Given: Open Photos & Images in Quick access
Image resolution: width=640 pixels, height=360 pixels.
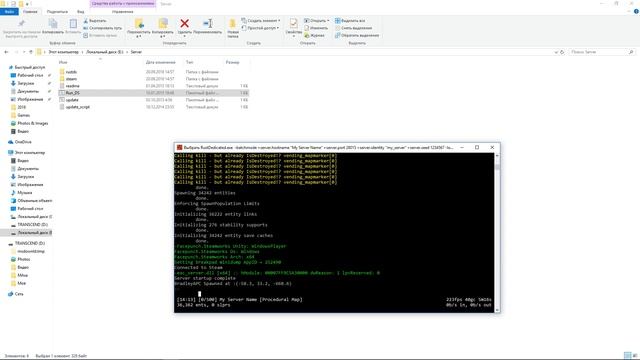Looking at the screenshot, I should pyautogui.click(x=29, y=123).
